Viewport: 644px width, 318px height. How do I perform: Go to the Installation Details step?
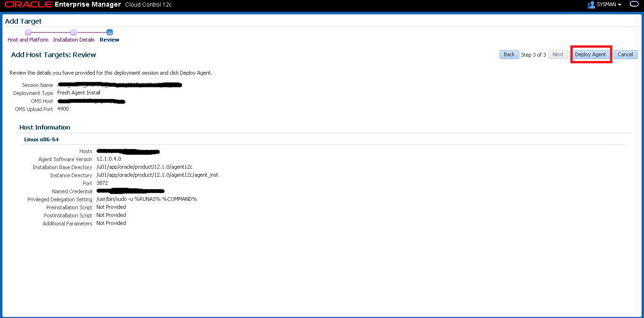click(74, 40)
